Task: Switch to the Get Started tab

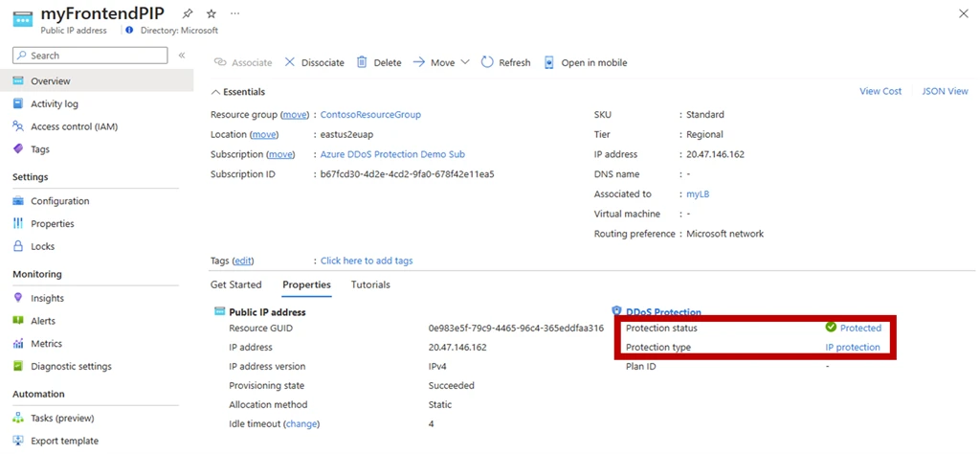Action: point(235,284)
